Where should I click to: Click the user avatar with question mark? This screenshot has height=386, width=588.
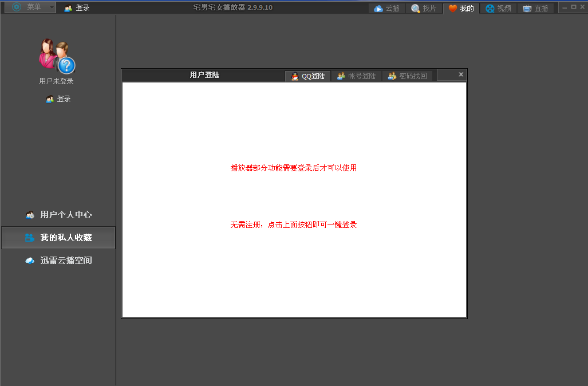coord(56,56)
